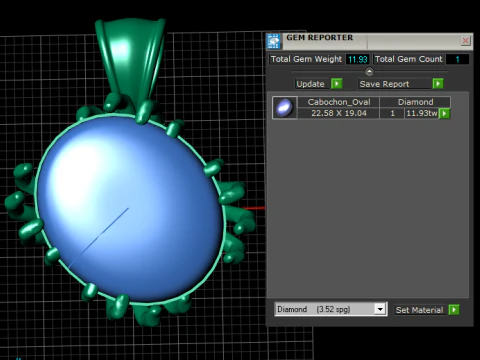Select the blue cabochon gem in viewport

click(130, 210)
